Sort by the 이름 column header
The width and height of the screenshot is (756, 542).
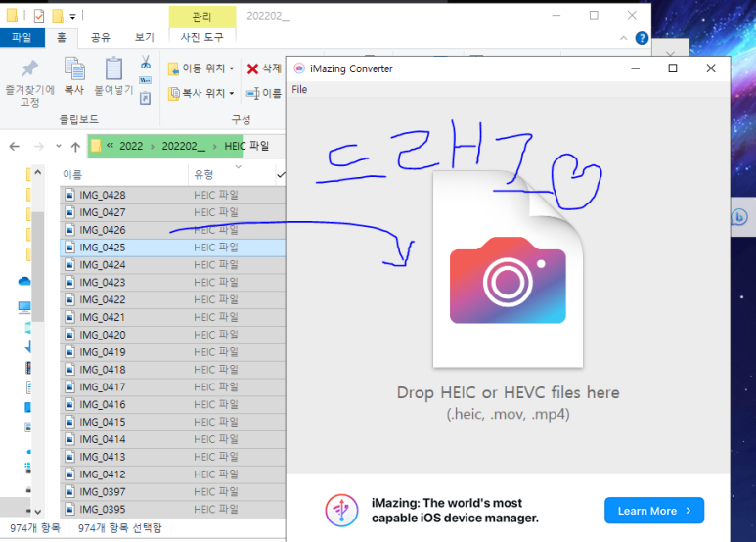[x=72, y=174]
